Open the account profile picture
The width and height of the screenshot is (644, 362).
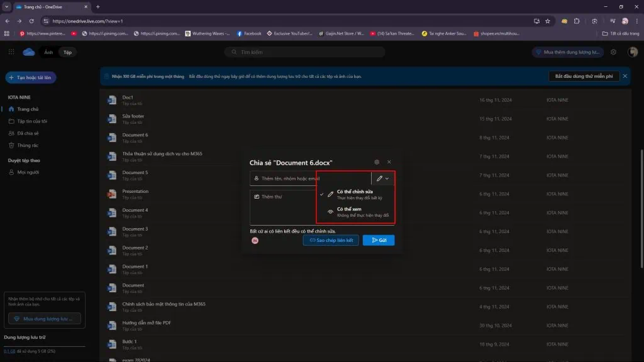point(633,52)
